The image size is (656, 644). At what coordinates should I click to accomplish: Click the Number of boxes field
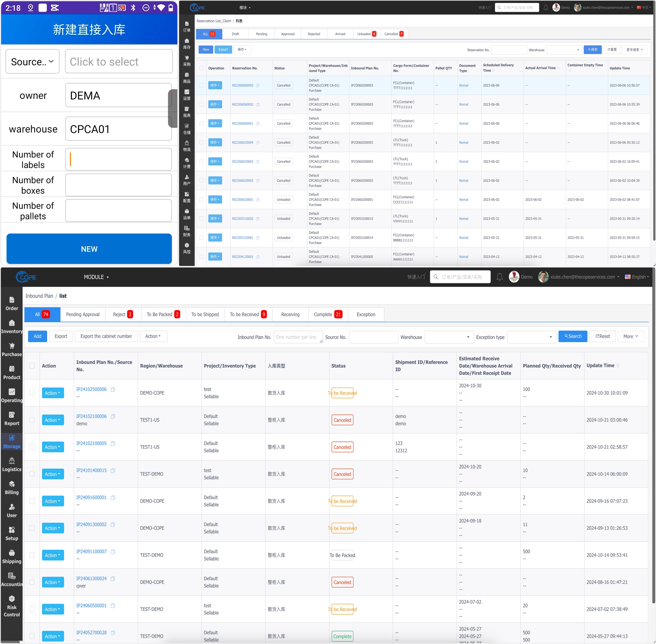tap(118, 185)
